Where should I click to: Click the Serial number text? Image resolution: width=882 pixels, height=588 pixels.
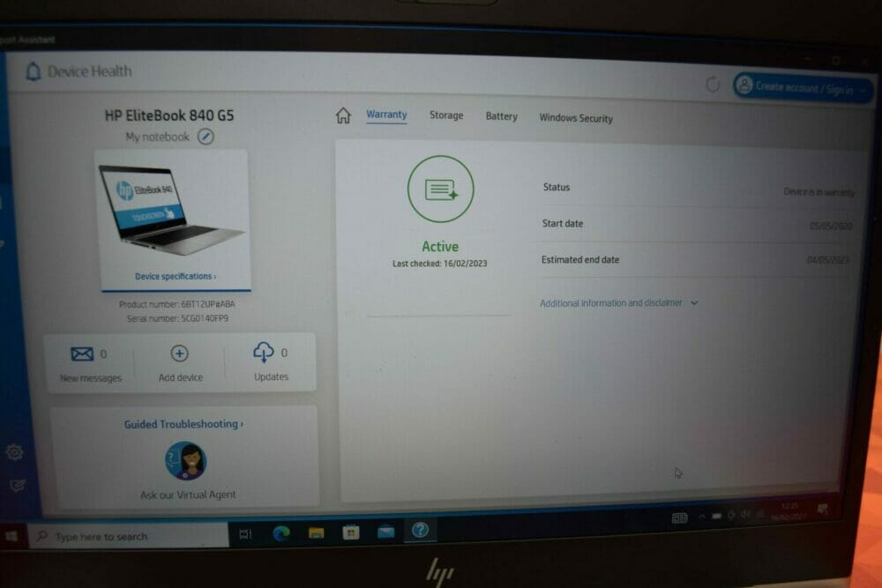178,319
